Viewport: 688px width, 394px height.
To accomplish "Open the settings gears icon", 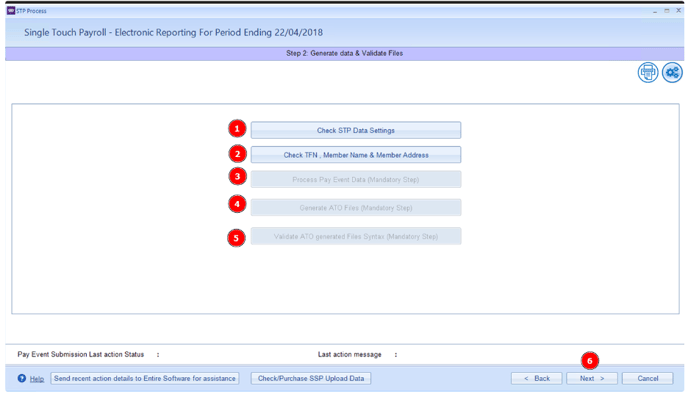I will click(672, 72).
